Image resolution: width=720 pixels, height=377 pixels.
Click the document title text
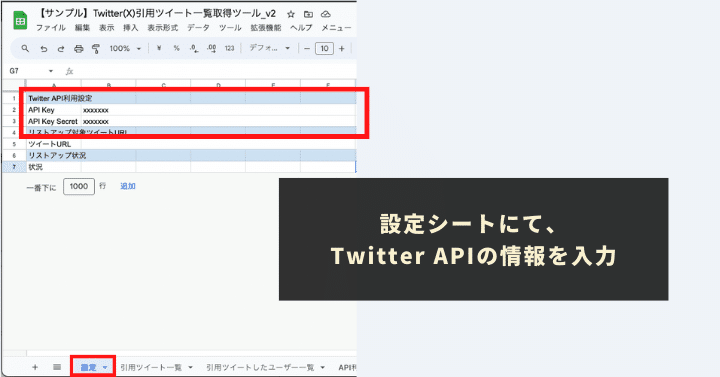coord(157,14)
